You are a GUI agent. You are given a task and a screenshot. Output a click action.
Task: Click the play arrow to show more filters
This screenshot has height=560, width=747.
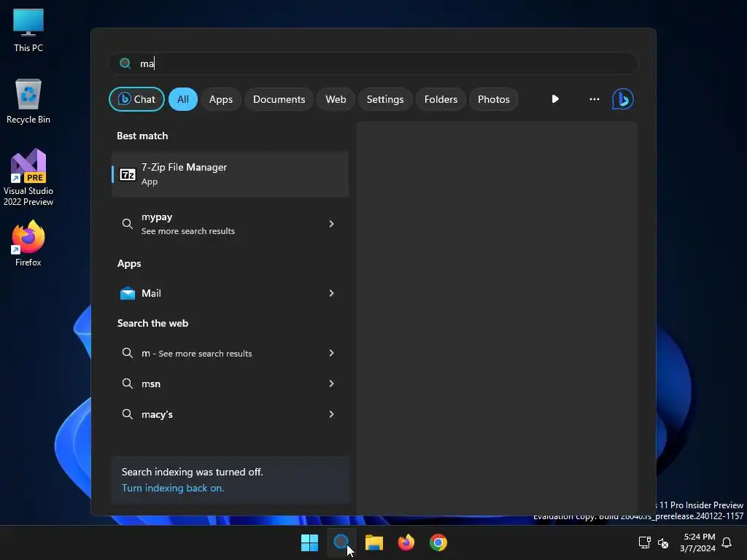tap(555, 99)
